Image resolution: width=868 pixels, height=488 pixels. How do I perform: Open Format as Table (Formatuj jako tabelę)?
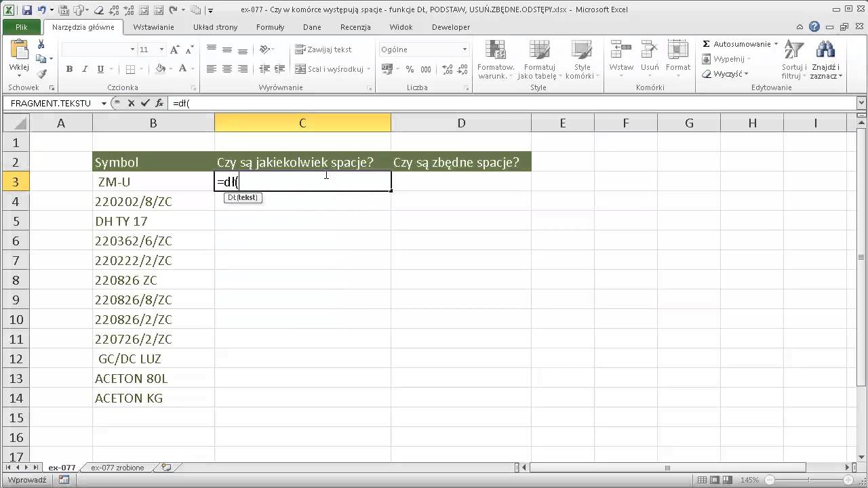coord(540,60)
